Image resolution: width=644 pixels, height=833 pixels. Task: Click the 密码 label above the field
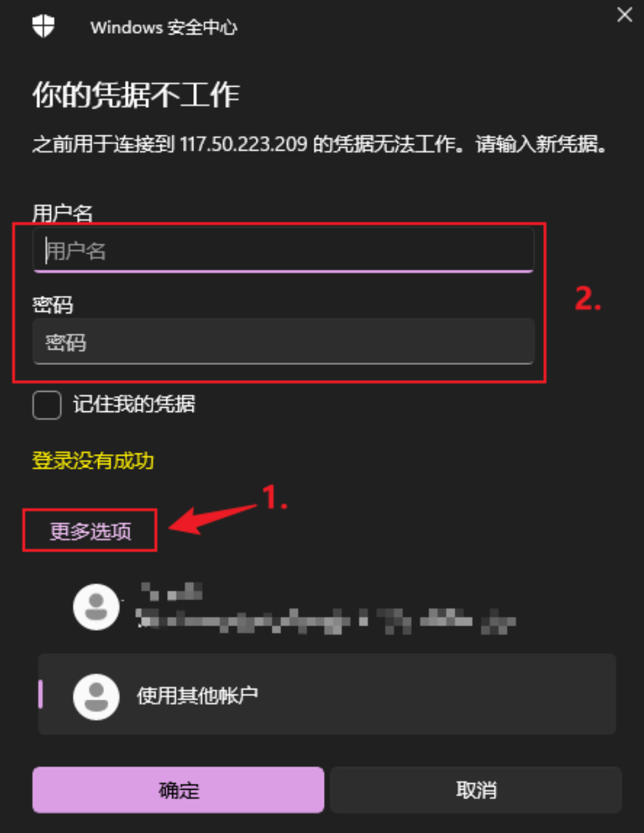click(x=53, y=305)
